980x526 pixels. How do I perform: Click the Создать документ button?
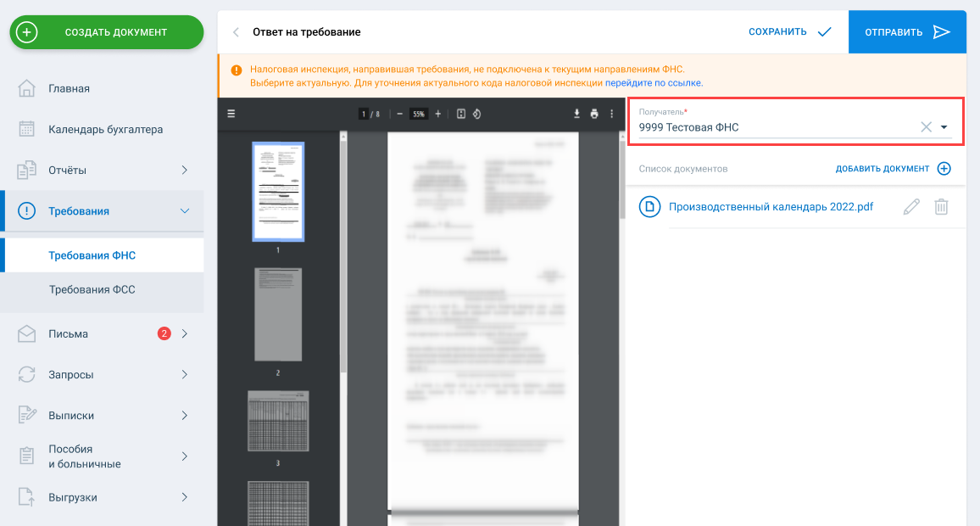[x=107, y=32]
